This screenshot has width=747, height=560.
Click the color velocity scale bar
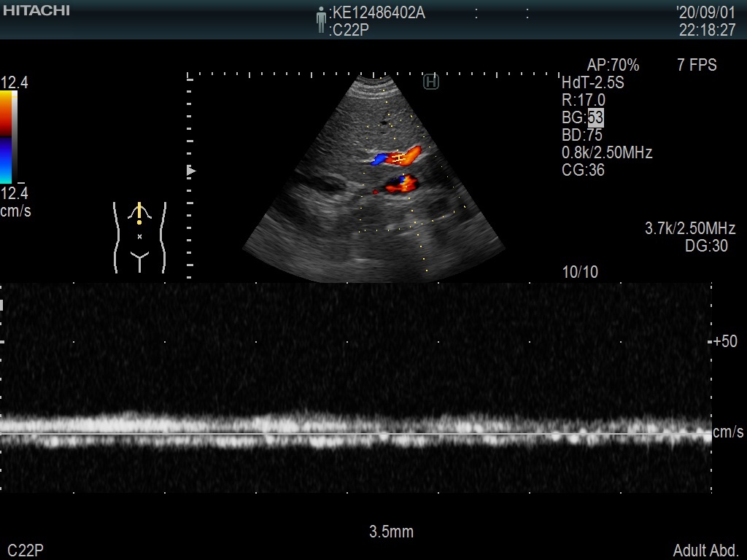point(8,137)
